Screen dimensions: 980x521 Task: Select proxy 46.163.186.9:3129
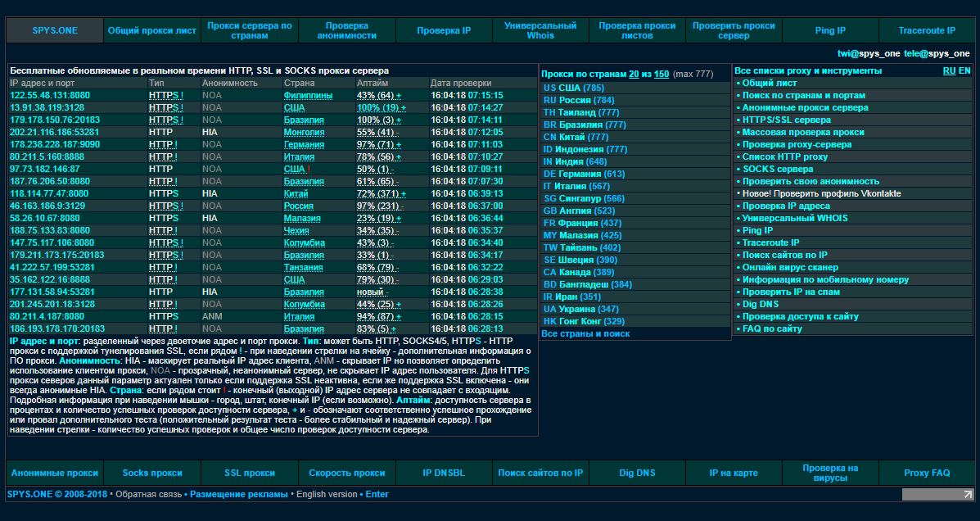tap(47, 206)
